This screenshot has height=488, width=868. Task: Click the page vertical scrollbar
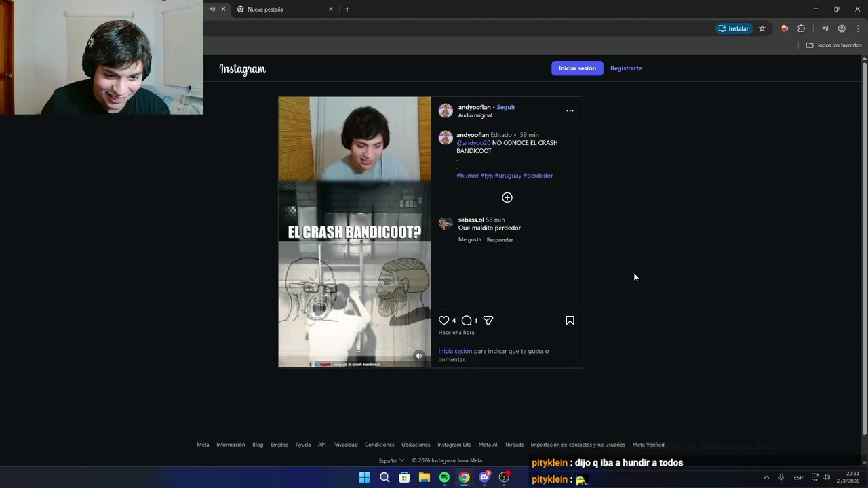coord(864,248)
